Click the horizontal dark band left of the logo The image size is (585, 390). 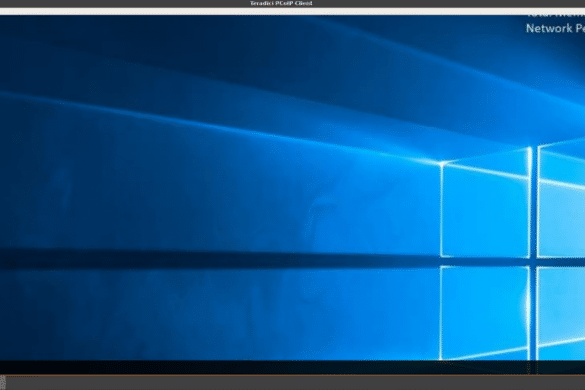coord(220,258)
